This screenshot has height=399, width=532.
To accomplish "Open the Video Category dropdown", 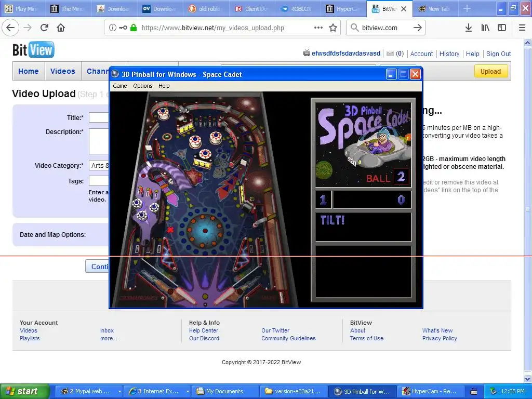I will 99,165.
